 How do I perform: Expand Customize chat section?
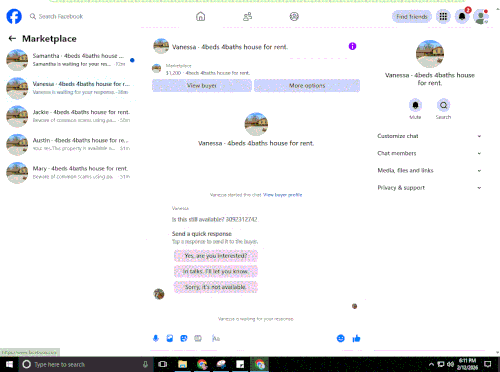point(429,136)
